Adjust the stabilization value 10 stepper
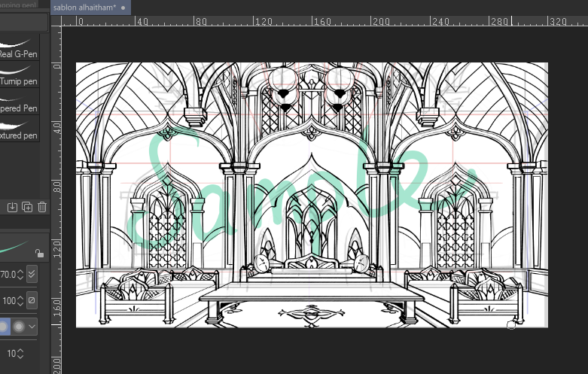Screen dimensions: 588x374 [x=20, y=354]
